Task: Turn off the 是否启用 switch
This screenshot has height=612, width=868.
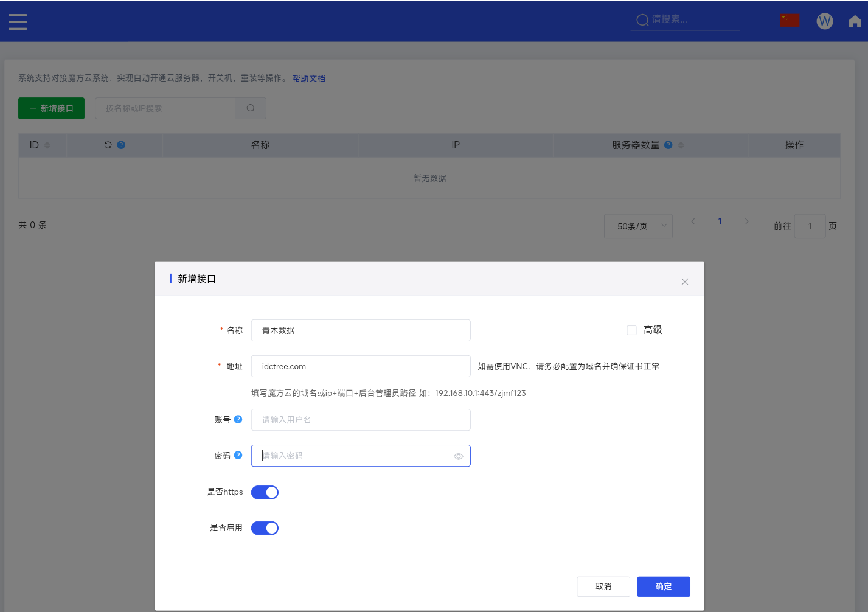Action: (265, 527)
